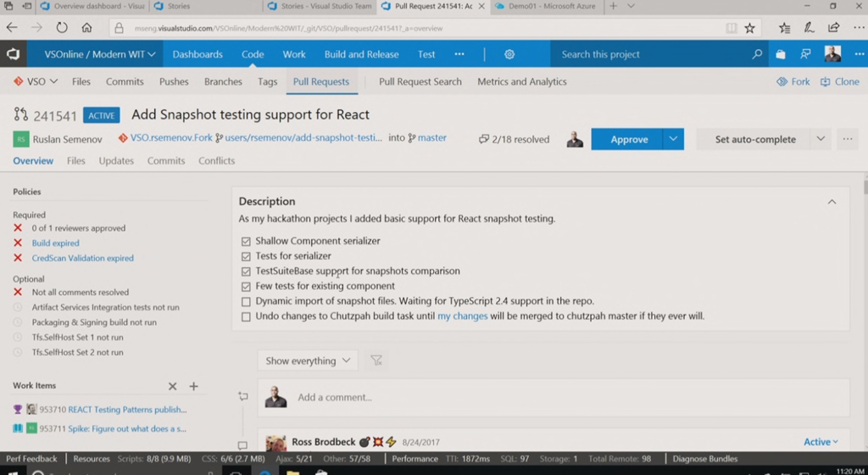Open the Updates tab
This screenshot has width=868, height=475.
coord(116,160)
